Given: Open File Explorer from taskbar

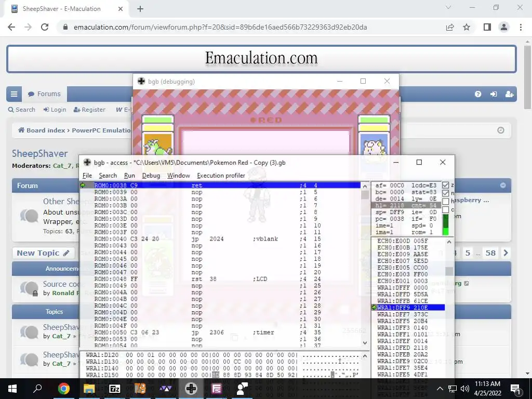Looking at the screenshot, I should click(89, 389).
